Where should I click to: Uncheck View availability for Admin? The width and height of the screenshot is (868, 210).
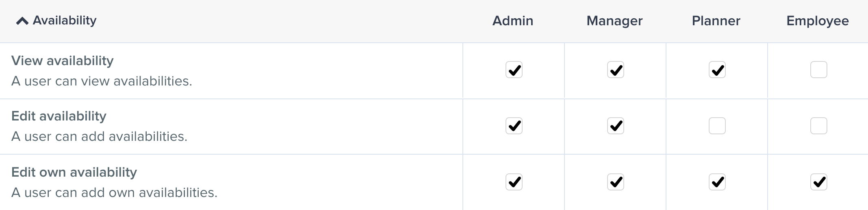coord(514,70)
